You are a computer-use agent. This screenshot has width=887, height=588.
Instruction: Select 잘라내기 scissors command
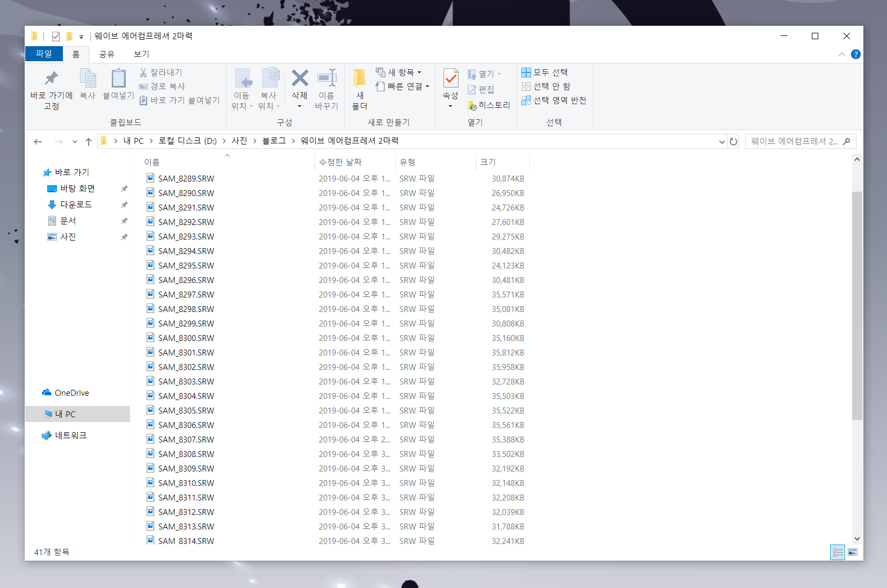pos(161,72)
